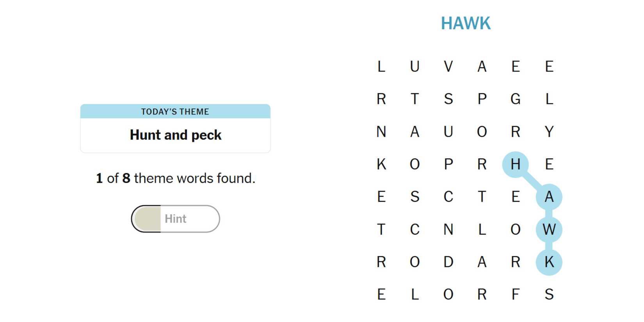The width and height of the screenshot is (644, 322).
Task: Select the N between C and L
Action: 448,229
